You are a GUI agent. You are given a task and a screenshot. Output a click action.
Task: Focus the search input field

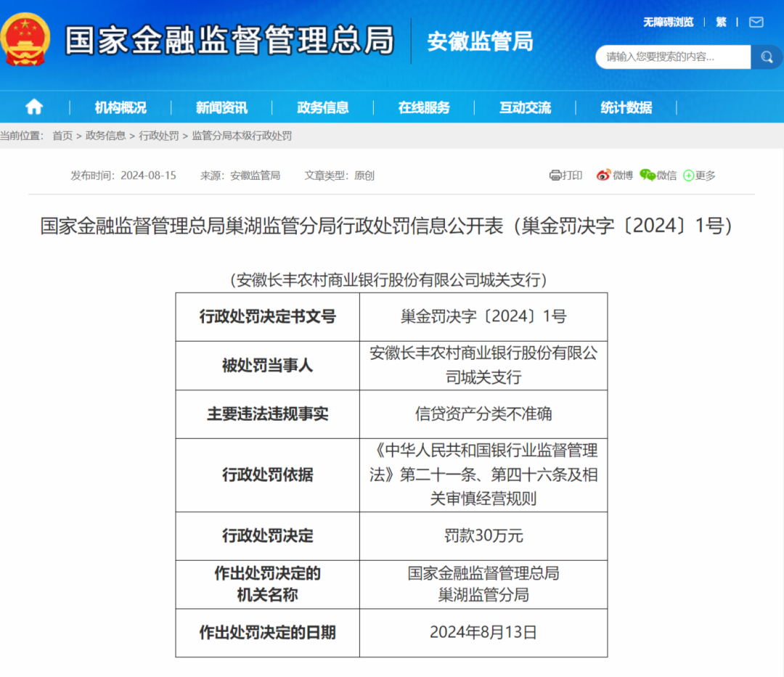(673, 57)
